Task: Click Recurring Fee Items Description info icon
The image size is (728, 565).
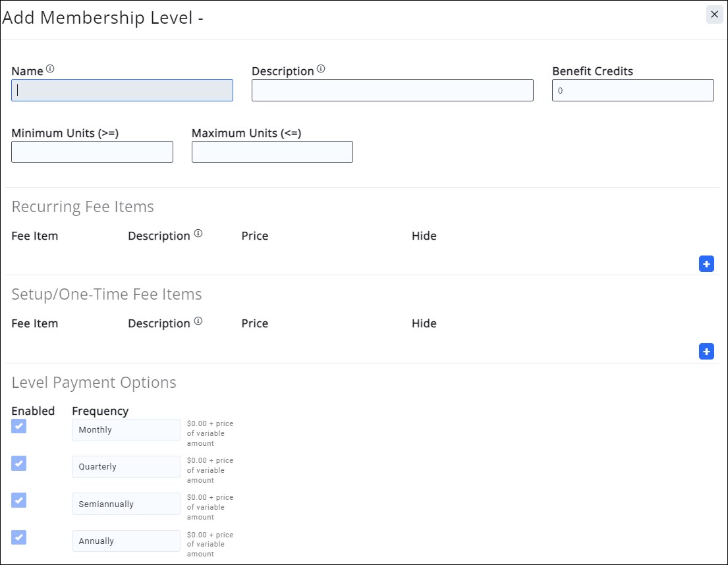Action: [x=198, y=234]
